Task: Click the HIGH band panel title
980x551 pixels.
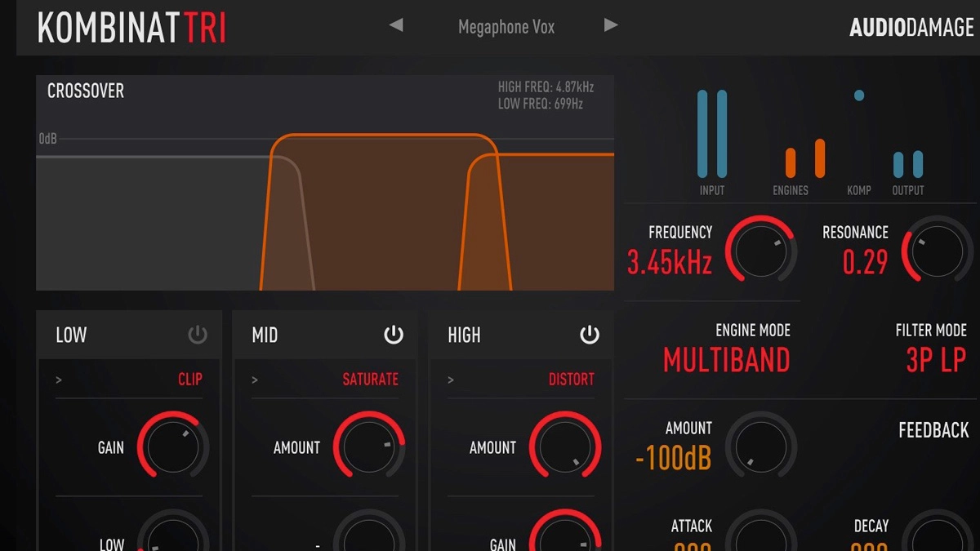Action: coord(464,335)
